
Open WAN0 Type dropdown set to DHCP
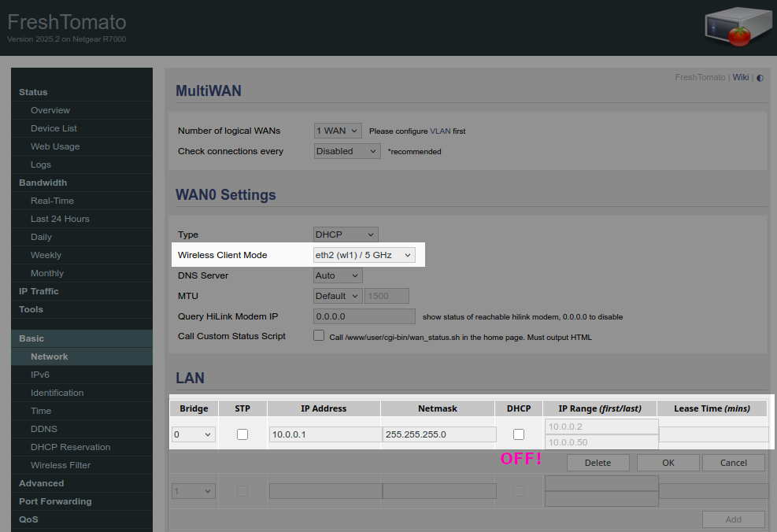(x=346, y=235)
